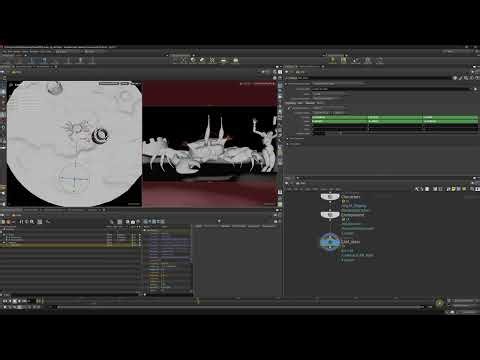Screen dimensions: 480x360
Task: Click the crosshatch-pattern shelf tool icon
Action: pos(212,60)
